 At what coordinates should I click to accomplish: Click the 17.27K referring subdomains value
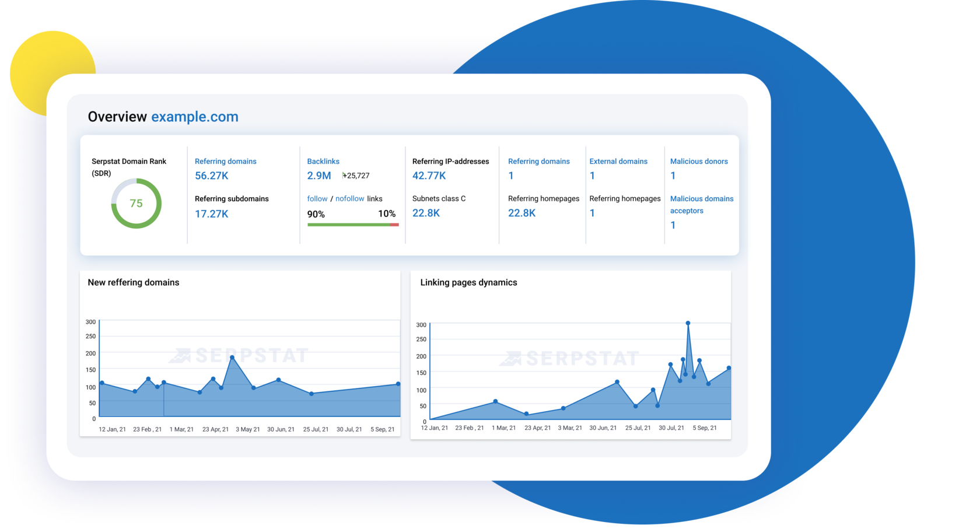click(x=212, y=214)
